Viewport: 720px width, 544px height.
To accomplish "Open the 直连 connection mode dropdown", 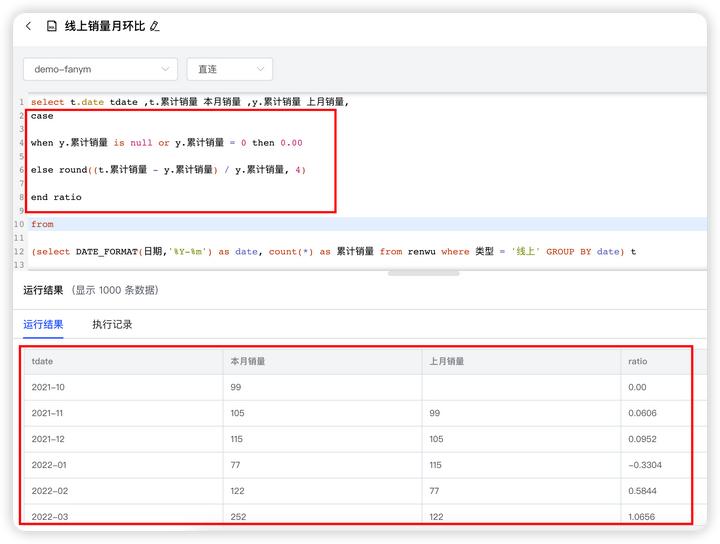I will coord(230,69).
